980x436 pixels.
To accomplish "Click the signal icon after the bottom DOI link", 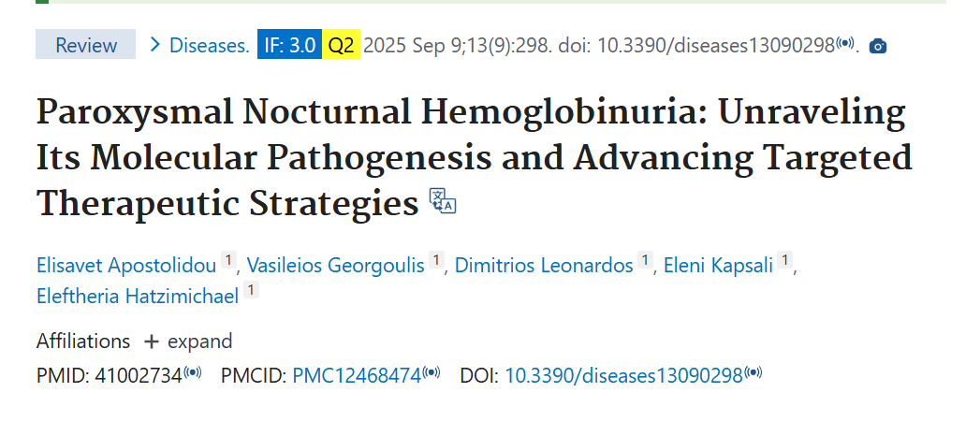I will [x=753, y=374].
